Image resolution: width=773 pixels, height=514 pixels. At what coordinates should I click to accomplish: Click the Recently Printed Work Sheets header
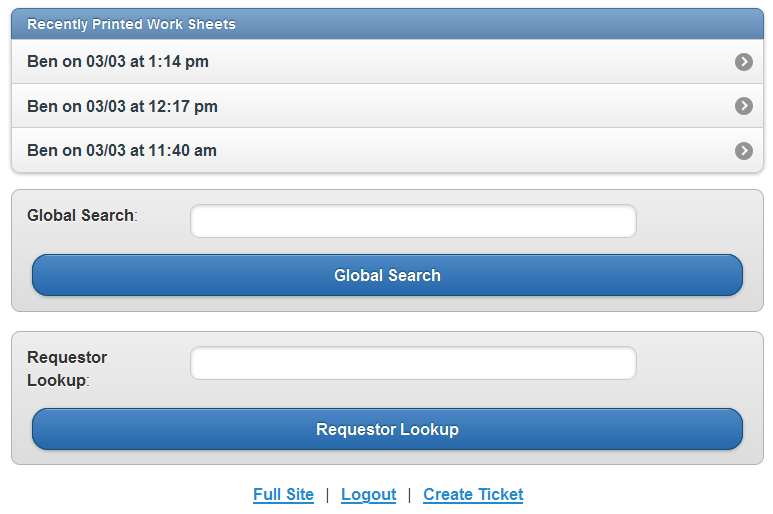387,24
